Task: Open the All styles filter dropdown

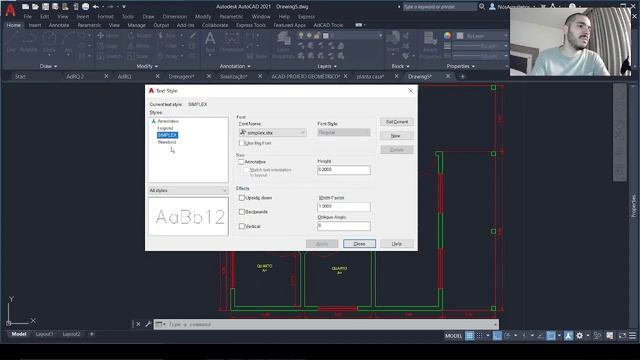Action: pos(188,191)
